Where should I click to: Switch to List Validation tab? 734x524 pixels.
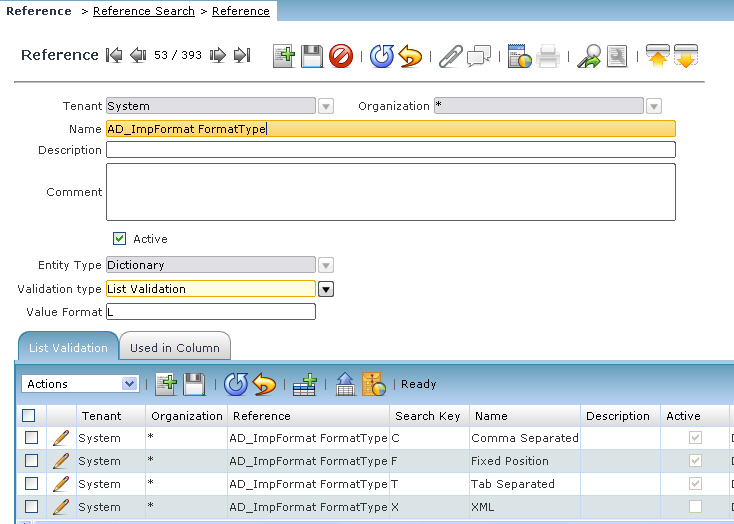click(68, 348)
